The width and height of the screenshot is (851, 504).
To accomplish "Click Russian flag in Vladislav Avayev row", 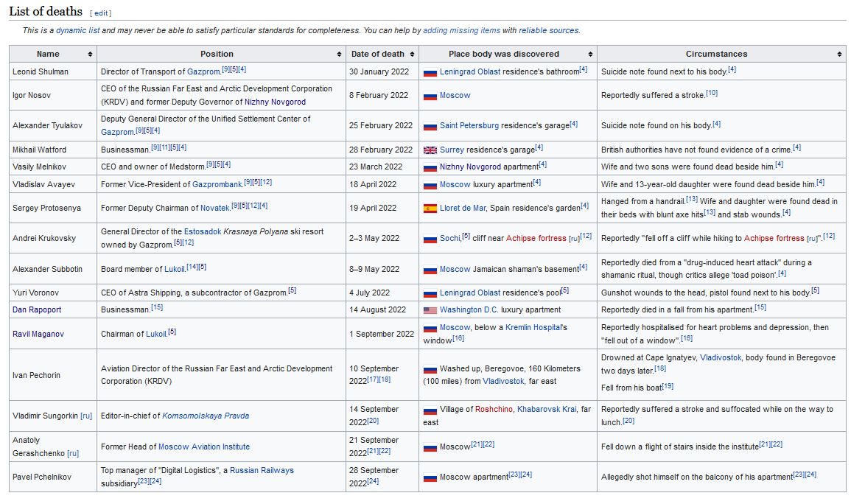I will 430,185.
